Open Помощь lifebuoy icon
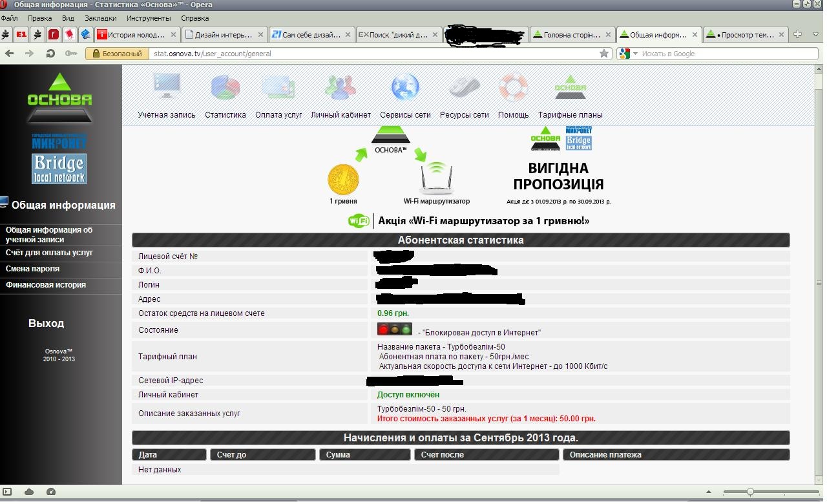Viewport: 827px width, 504px height. [x=513, y=87]
